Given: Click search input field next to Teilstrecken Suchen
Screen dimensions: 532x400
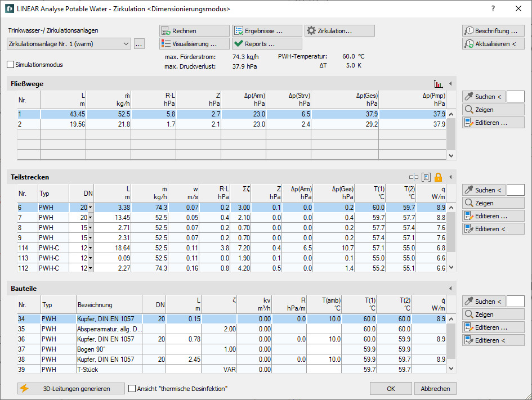Looking at the screenshot, I should [x=515, y=190].
